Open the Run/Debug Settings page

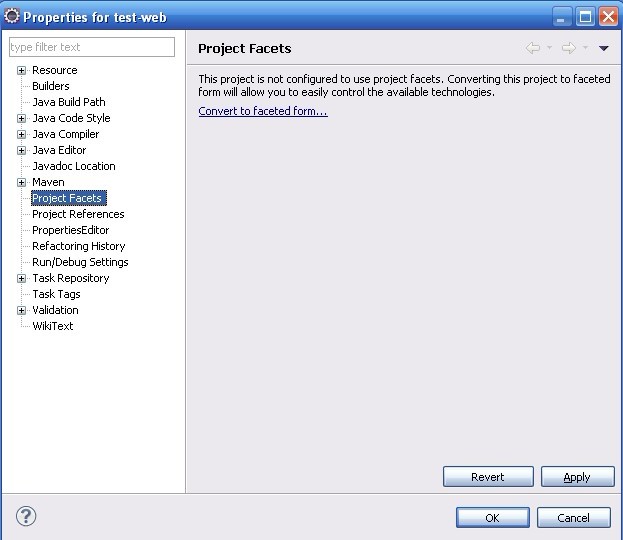(80, 262)
